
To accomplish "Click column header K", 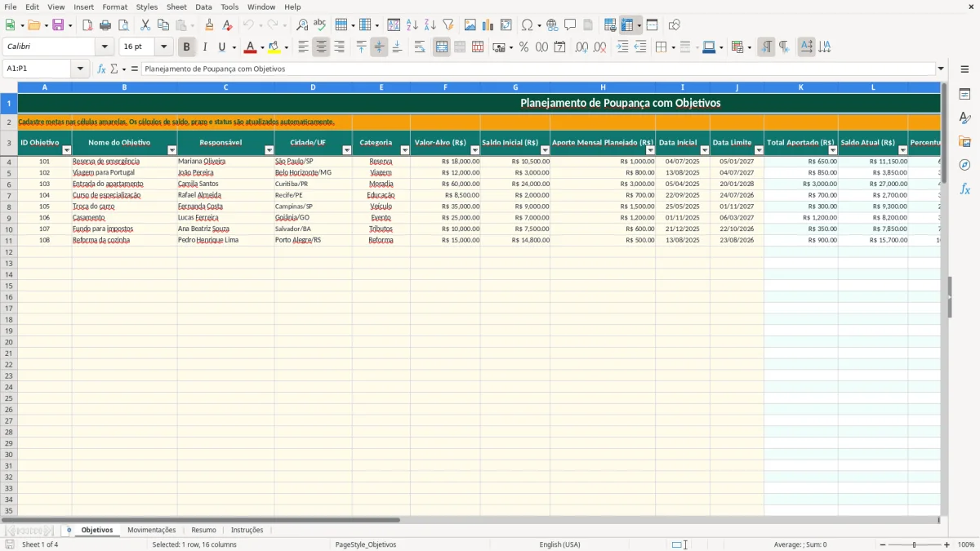I will tap(800, 87).
